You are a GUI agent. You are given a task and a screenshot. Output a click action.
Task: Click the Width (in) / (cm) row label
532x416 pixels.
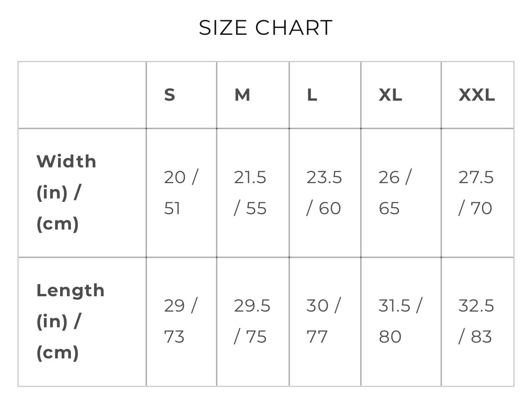66,192
